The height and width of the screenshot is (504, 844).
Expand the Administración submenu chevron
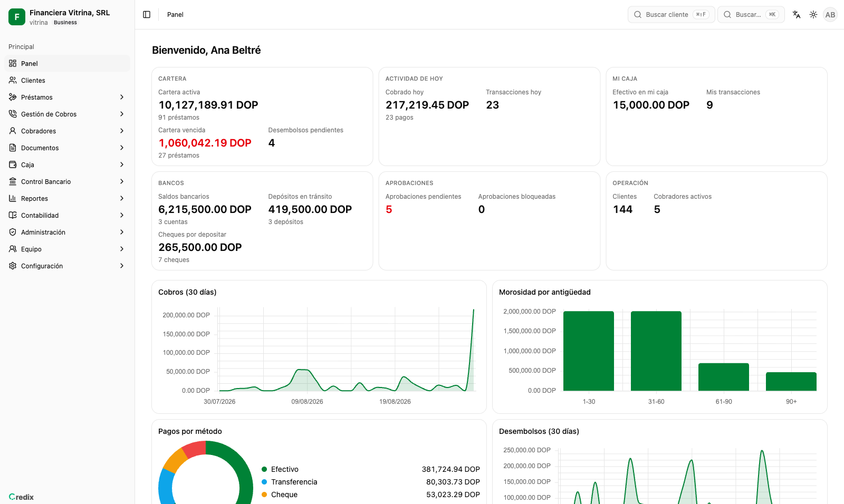(x=122, y=232)
